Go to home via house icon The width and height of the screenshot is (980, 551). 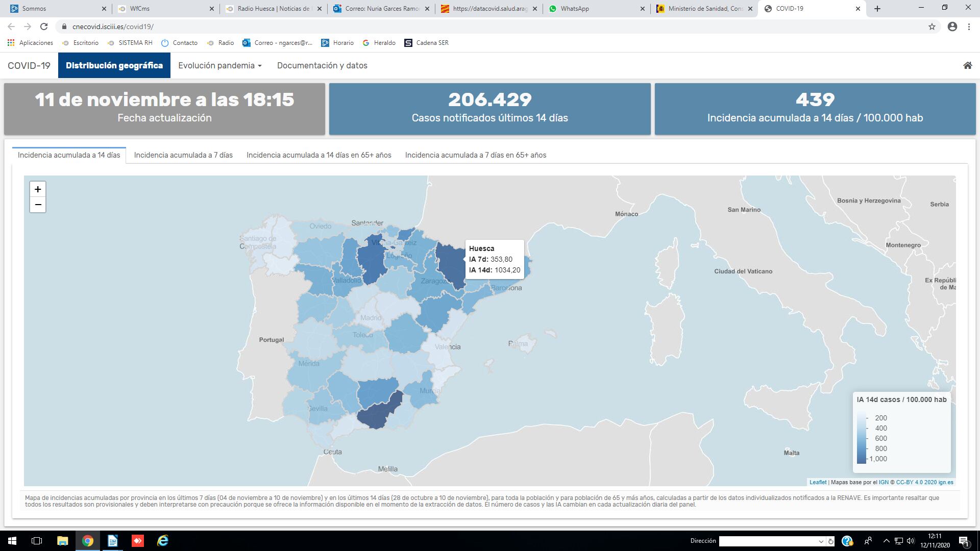point(967,65)
